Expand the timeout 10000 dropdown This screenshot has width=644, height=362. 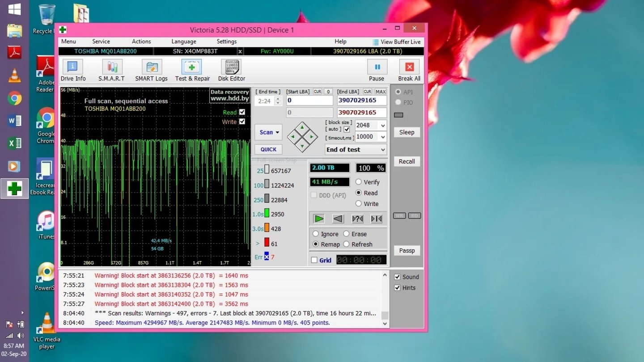pos(382,137)
